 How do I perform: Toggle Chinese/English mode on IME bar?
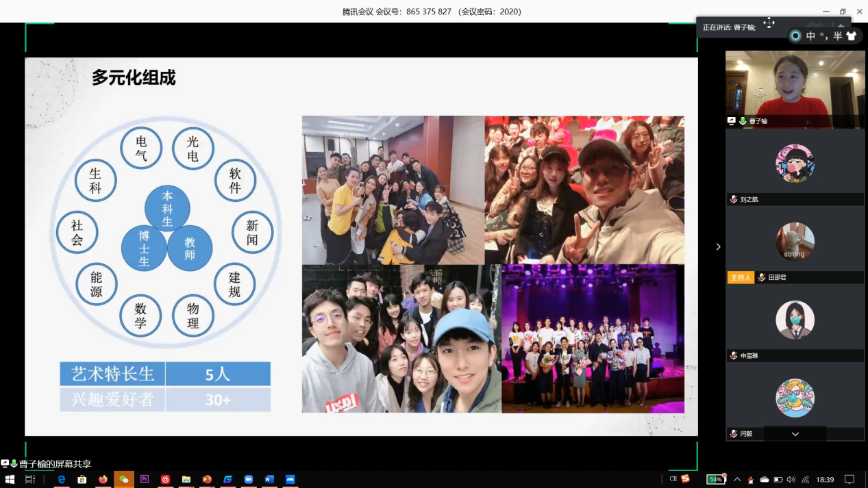pyautogui.click(x=811, y=36)
